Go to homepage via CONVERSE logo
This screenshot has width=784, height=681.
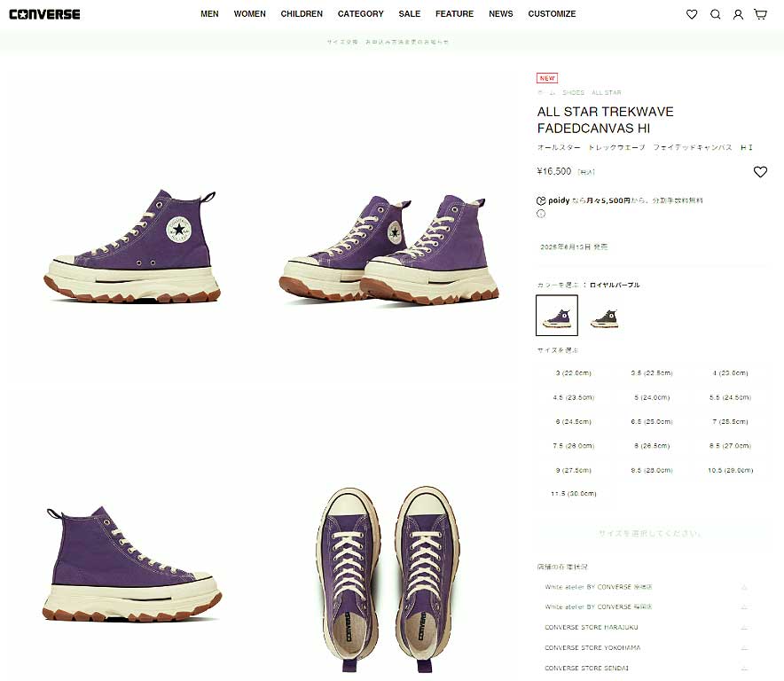click(44, 14)
